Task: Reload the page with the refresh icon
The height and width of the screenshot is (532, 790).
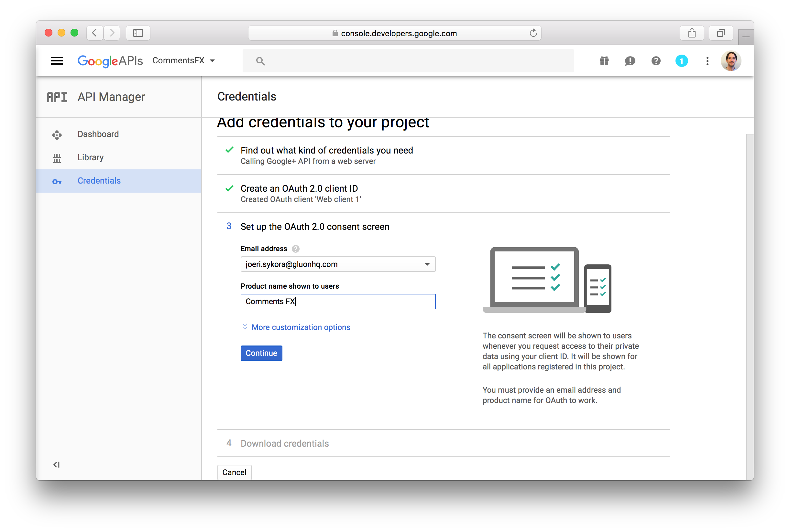Action: (x=533, y=33)
